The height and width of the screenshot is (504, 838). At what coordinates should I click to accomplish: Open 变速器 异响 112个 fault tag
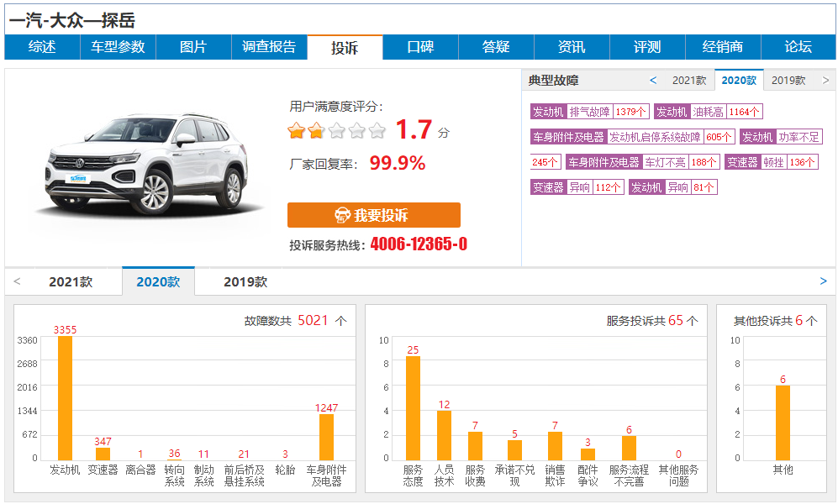577,186
